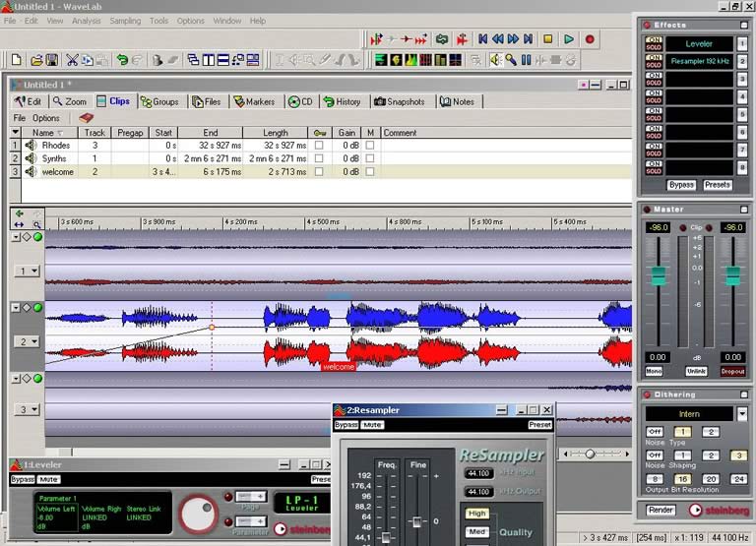Collapse track 3 with its arrow button
Screen dimensions: 756x546
[x=16, y=379]
